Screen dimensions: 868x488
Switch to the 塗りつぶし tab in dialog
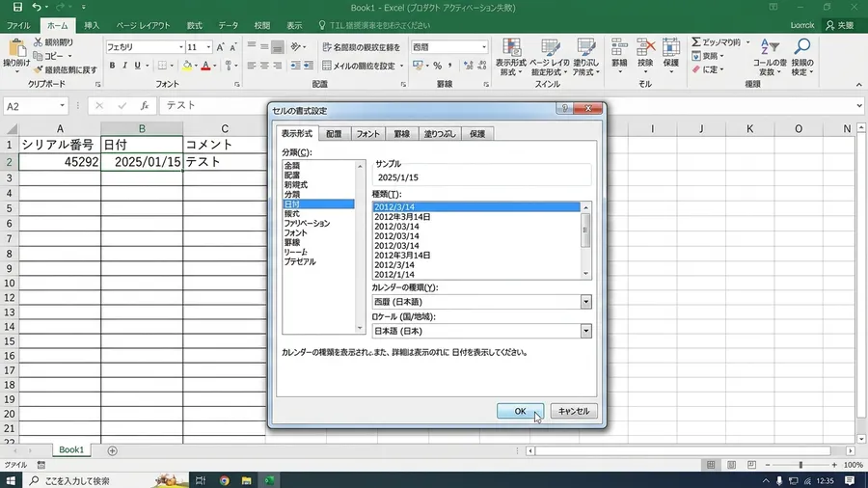click(440, 134)
